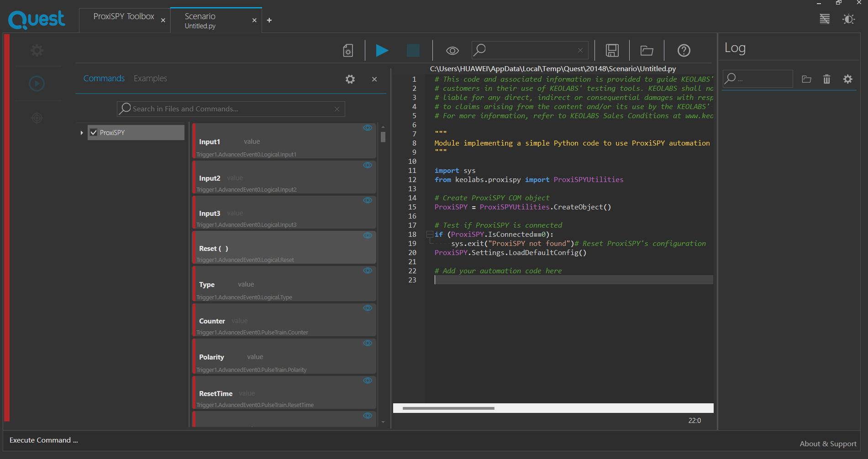Image resolution: width=868 pixels, height=459 pixels.
Task: Add a new tab with plus button
Action: tap(269, 20)
